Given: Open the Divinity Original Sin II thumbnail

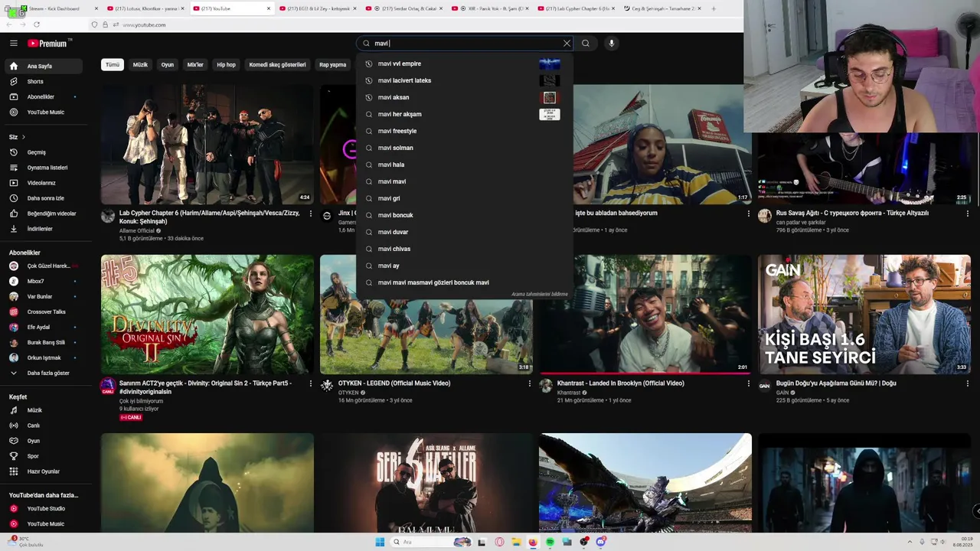Looking at the screenshot, I should point(207,315).
